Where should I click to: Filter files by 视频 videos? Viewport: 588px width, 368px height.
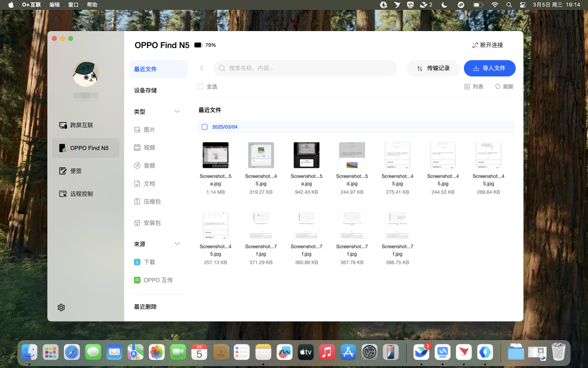149,148
